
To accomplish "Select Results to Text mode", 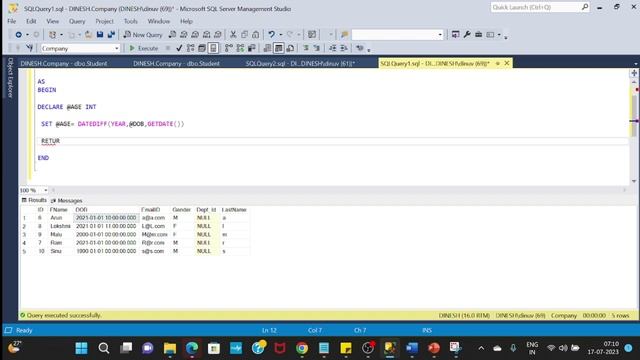I will point(267,48).
